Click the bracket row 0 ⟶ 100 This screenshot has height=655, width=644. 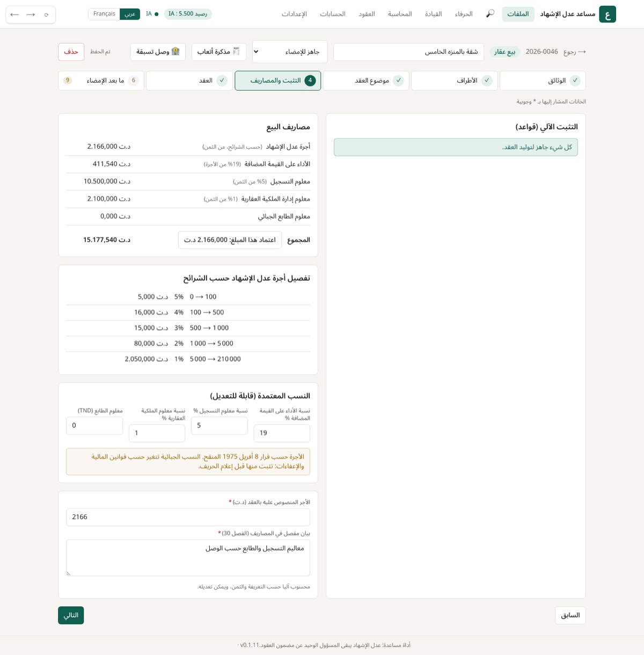pyautogui.click(x=188, y=297)
